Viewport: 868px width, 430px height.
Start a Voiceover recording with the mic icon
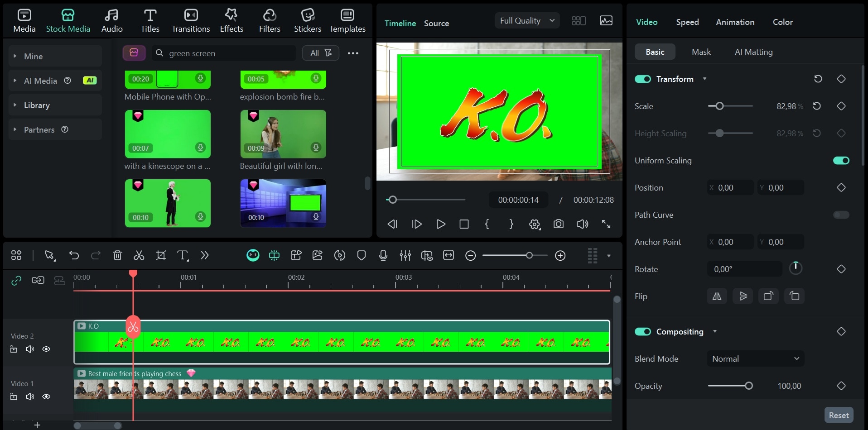pyautogui.click(x=383, y=255)
